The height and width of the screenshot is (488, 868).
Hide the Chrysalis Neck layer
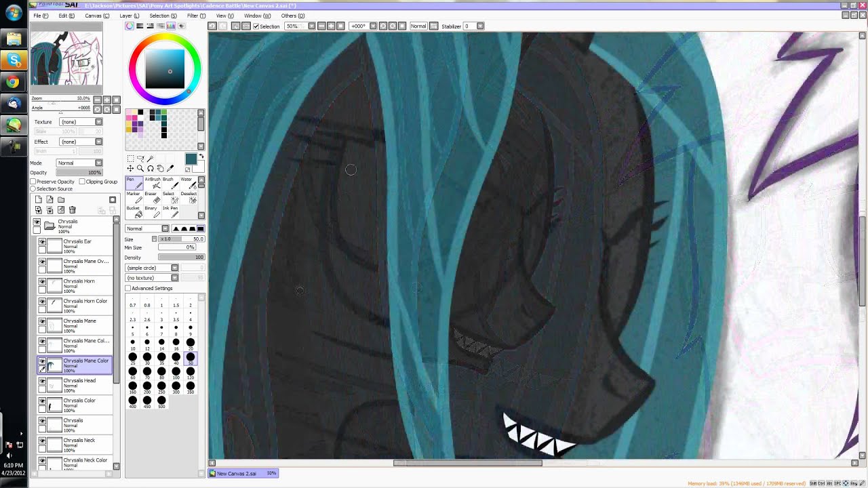pos(42,441)
